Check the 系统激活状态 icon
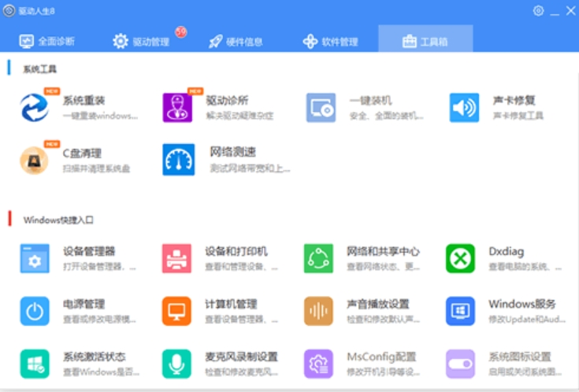The height and width of the screenshot is (392, 579). click(35, 364)
